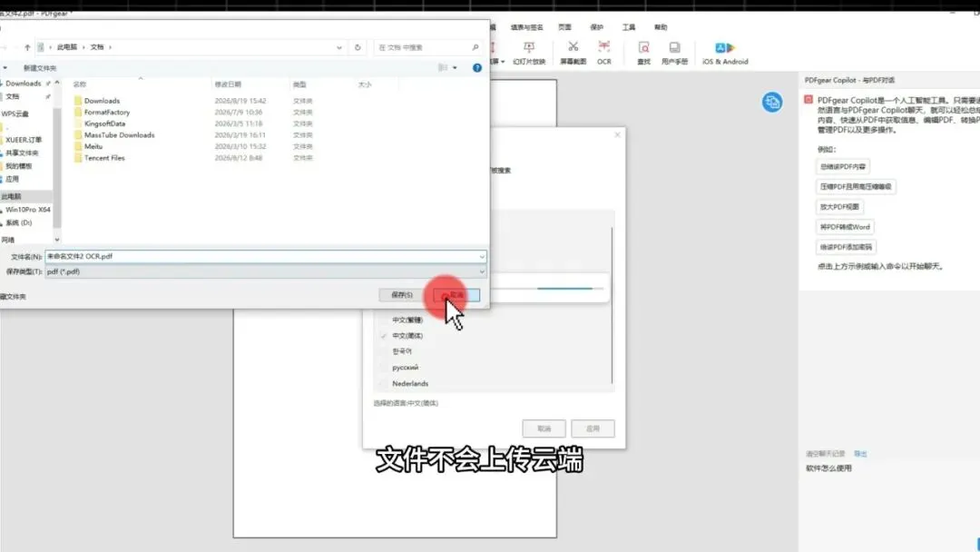Click the Copilot suggestion to compress the PDF
This screenshot has height=552, width=980.
pyautogui.click(x=856, y=186)
